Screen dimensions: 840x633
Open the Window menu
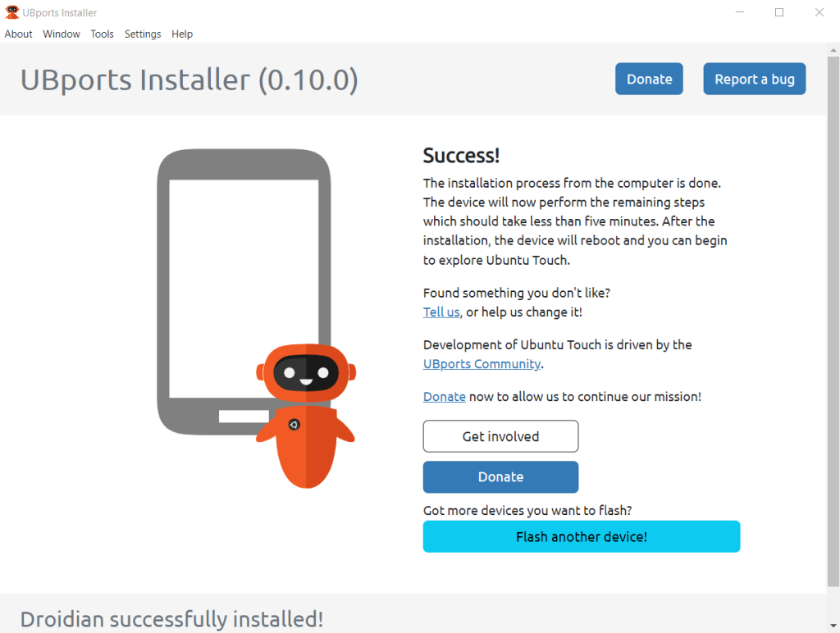[62, 34]
